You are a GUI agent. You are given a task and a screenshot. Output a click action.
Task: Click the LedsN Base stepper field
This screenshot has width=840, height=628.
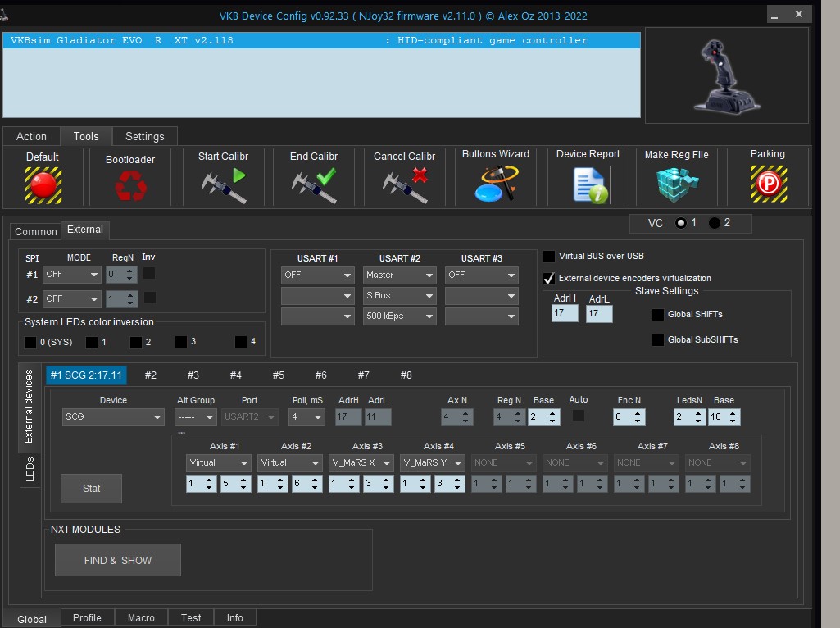point(724,416)
